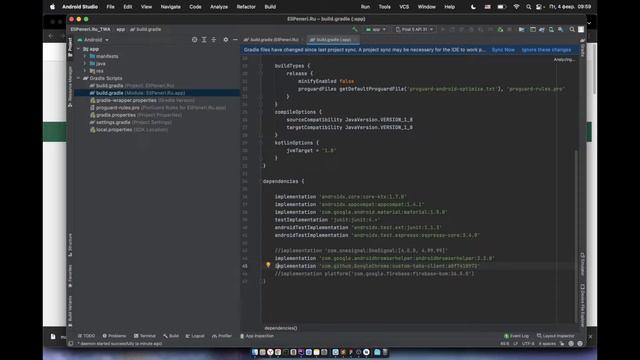
Task: Click the Make Project hammer icon
Action: [x=355, y=29]
